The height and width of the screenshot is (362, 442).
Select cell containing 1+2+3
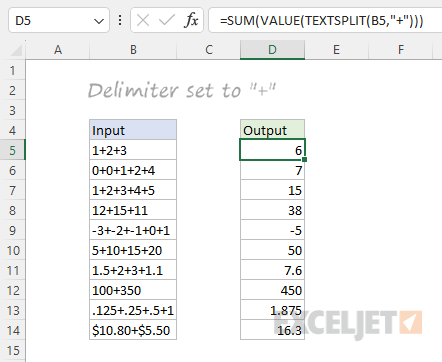pos(133,150)
